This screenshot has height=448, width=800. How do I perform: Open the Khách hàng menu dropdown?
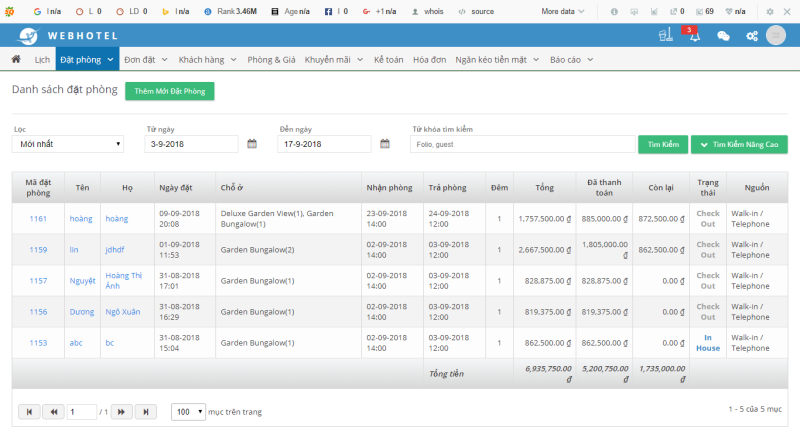click(x=207, y=60)
